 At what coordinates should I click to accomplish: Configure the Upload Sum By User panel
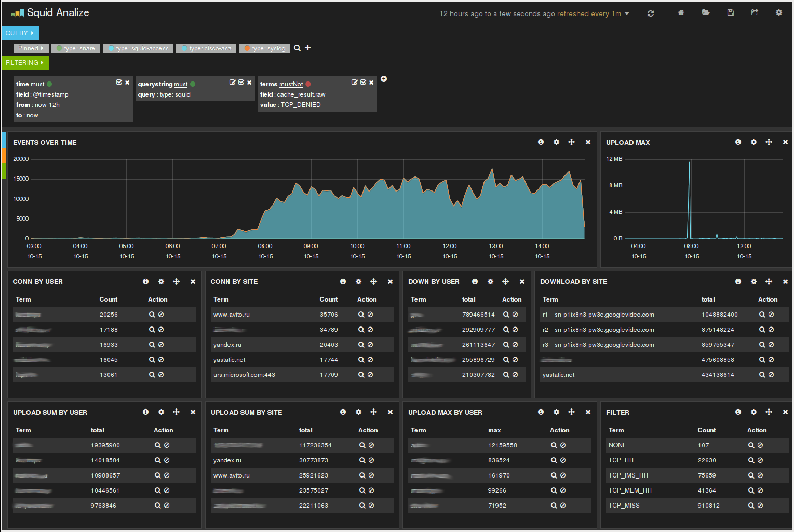click(x=161, y=412)
